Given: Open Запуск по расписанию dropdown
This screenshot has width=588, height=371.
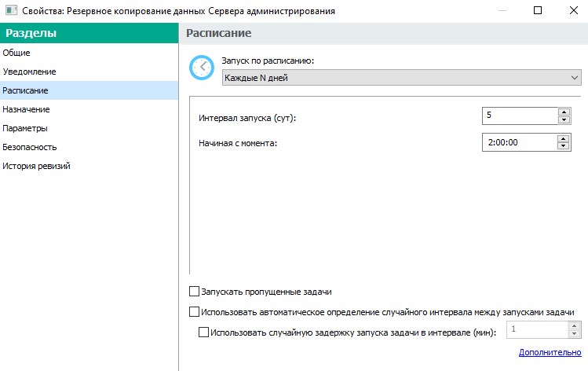Looking at the screenshot, I should 402,78.
